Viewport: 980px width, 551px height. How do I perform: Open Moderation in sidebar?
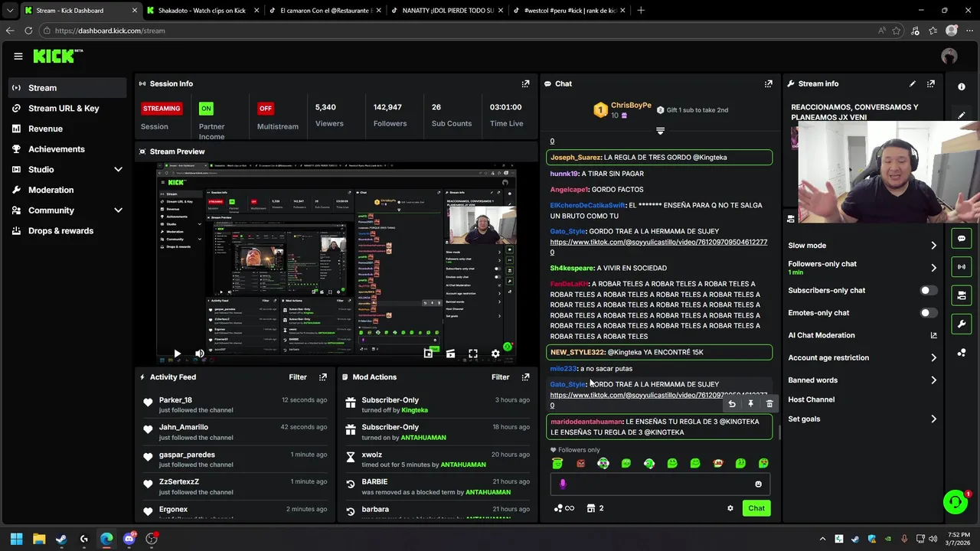tap(67, 190)
